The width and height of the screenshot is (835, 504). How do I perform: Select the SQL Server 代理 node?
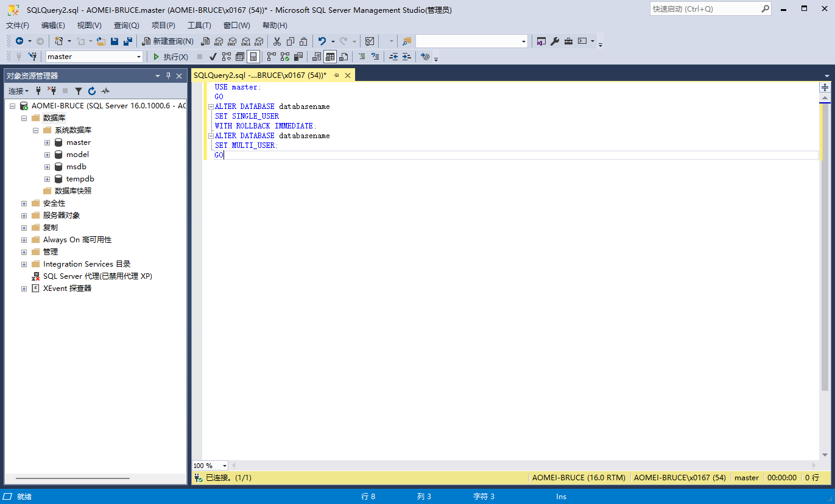97,276
